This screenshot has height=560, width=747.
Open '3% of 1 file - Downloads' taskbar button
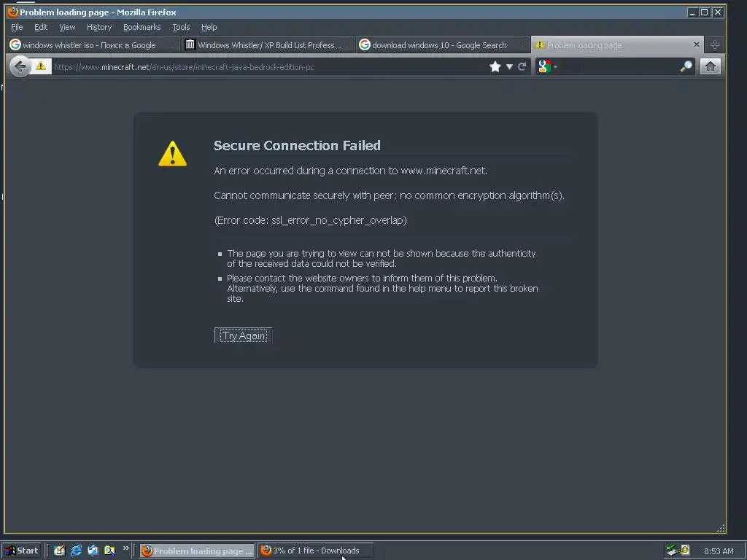315,551
